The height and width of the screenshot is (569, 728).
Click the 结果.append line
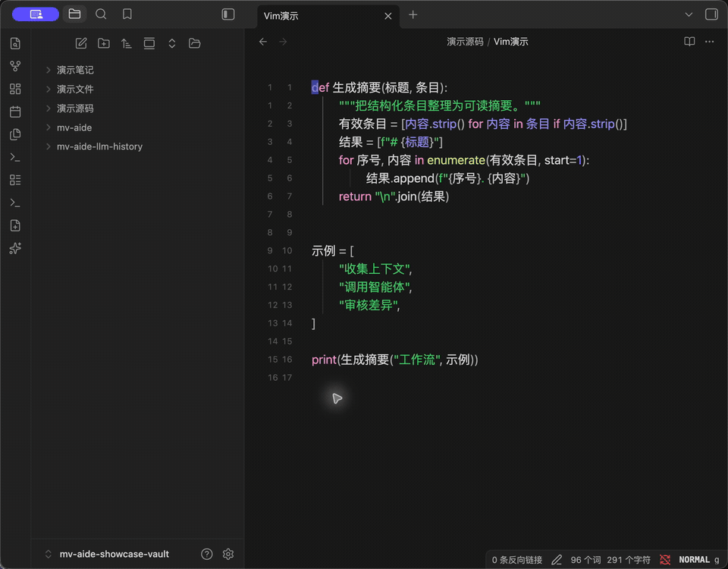coord(447,178)
